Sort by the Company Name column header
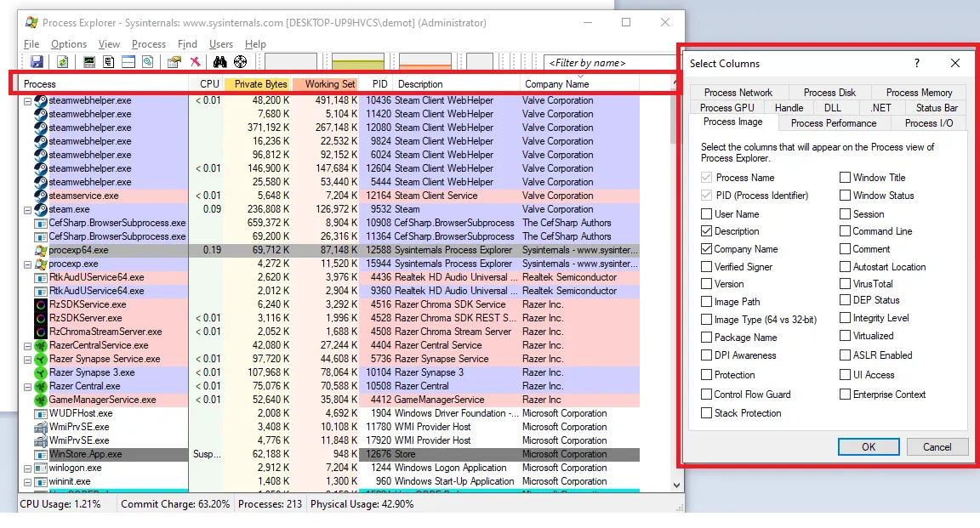980x528 pixels. (x=578, y=83)
